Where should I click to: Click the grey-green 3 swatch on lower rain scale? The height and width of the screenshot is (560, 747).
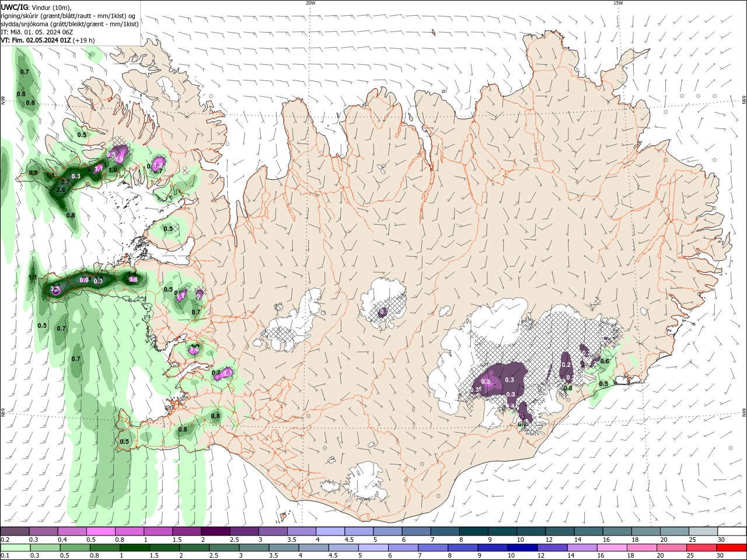point(253,548)
